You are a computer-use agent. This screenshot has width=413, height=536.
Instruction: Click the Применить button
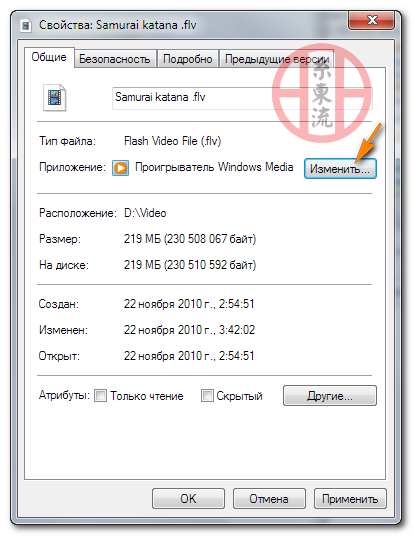[350, 498]
